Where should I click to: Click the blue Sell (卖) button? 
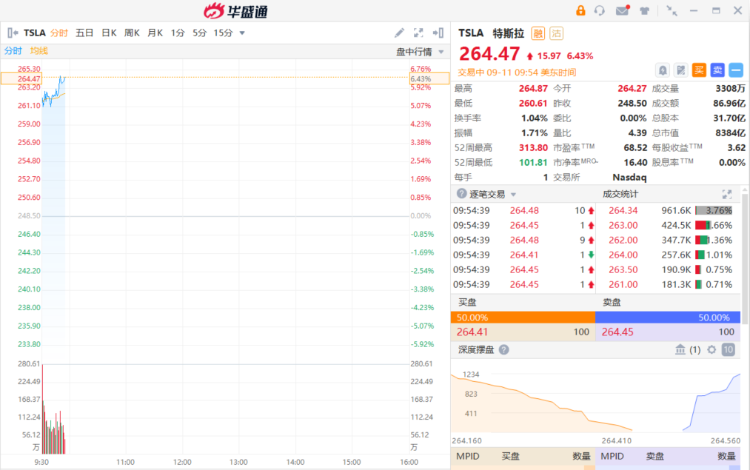[x=717, y=69]
